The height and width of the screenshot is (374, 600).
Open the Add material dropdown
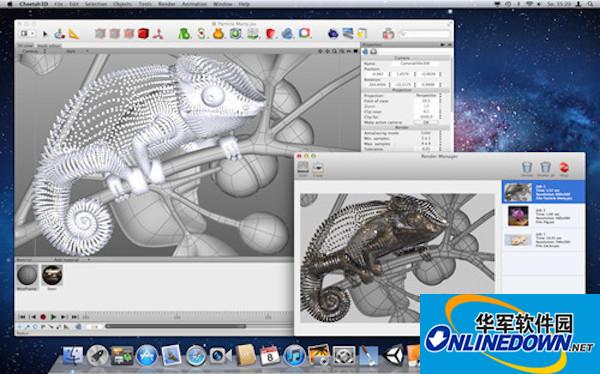(x=72, y=260)
